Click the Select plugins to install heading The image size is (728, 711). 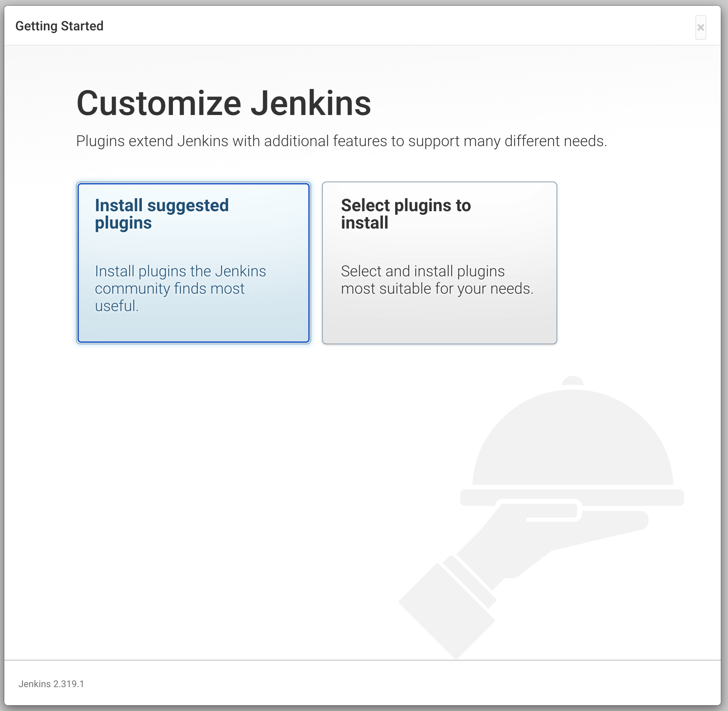(x=406, y=214)
